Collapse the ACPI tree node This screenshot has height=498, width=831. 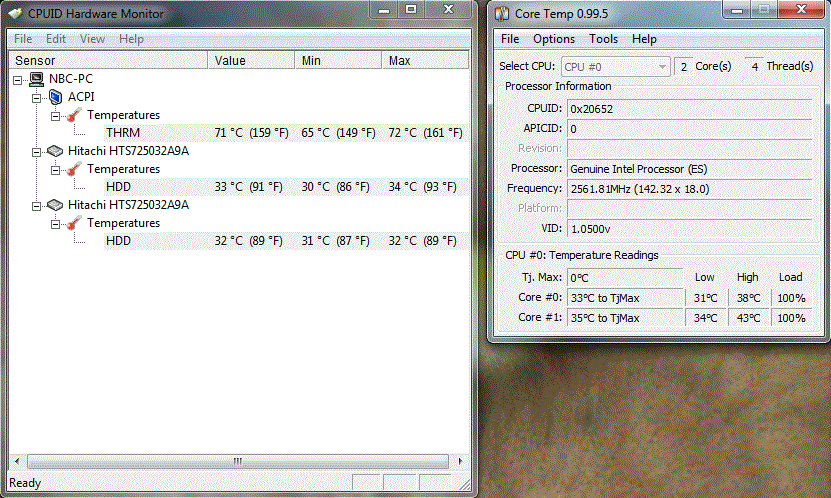click(37, 98)
